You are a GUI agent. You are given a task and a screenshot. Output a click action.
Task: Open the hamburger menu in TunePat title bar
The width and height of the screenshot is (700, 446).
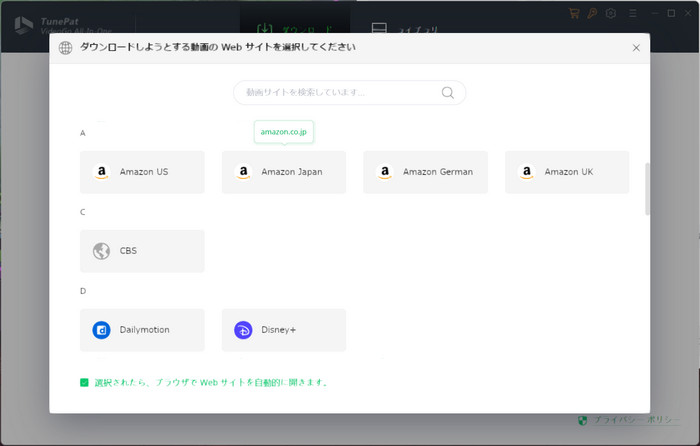click(x=633, y=14)
